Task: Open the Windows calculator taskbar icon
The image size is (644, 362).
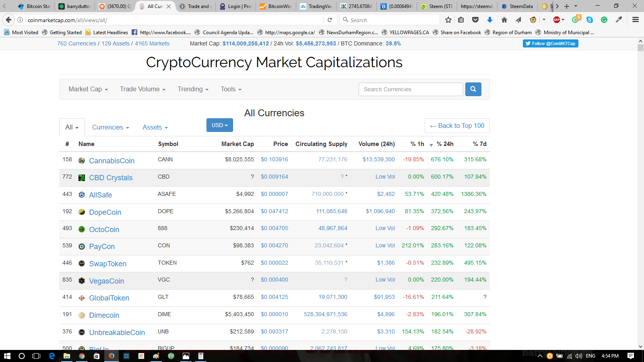Action: point(200,356)
